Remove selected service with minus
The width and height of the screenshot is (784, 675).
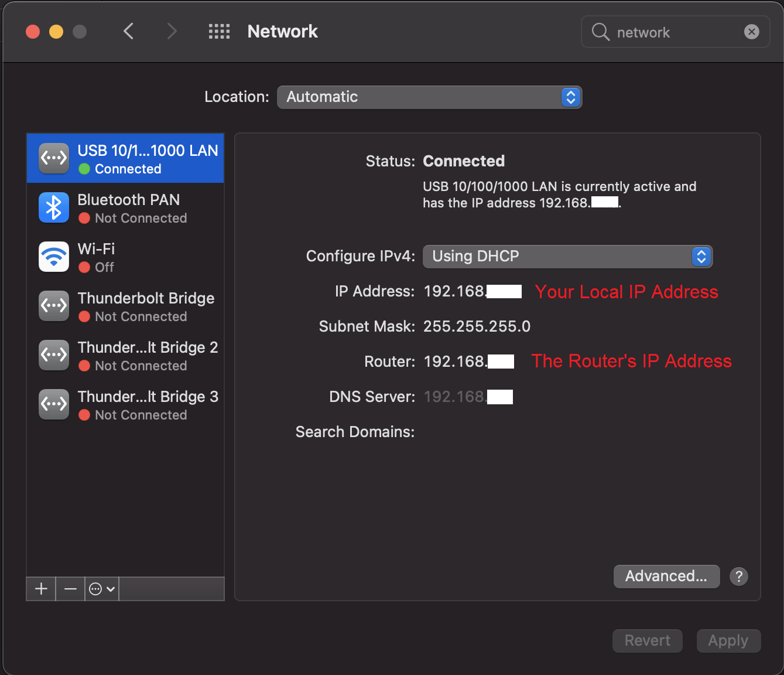(x=70, y=589)
